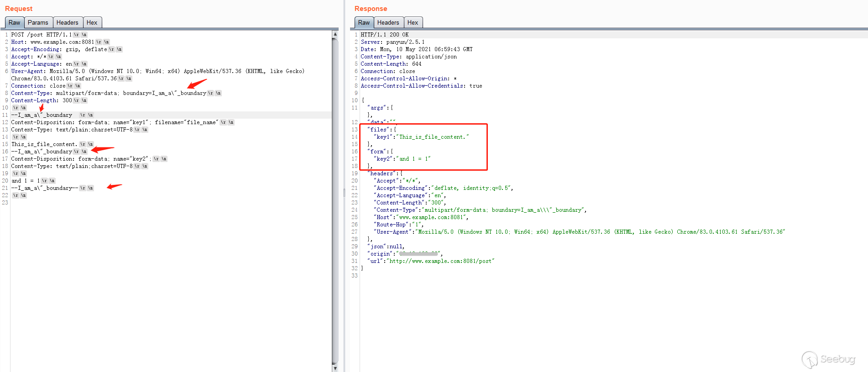The width and height of the screenshot is (868, 372).
Task: Click the closing boundary line ending with dashes
Action: point(45,188)
